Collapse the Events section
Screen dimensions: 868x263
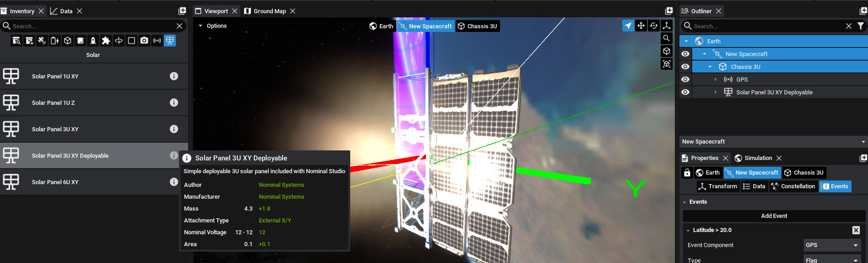point(684,202)
